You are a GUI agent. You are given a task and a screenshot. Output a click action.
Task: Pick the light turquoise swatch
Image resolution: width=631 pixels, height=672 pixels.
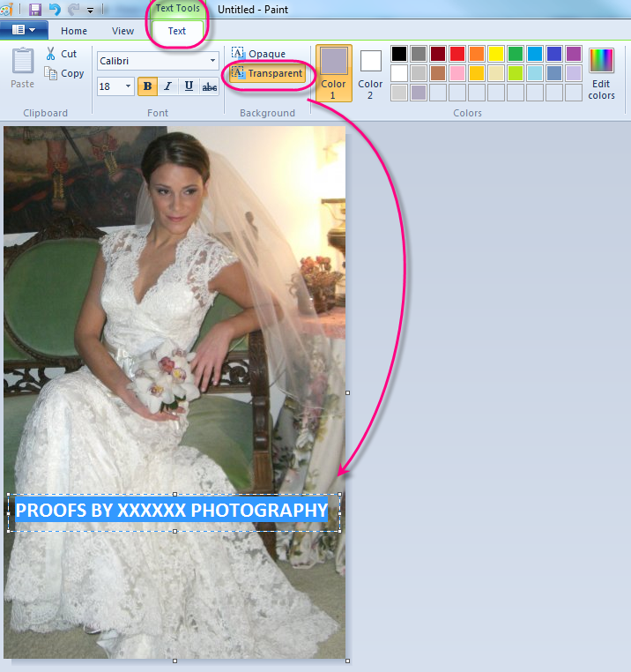[x=535, y=73]
